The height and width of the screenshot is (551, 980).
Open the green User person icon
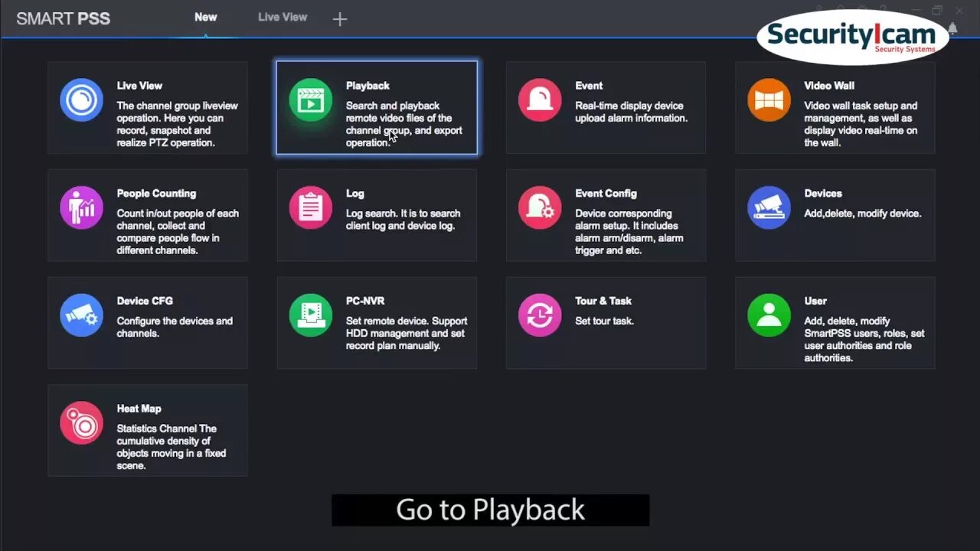[769, 315]
